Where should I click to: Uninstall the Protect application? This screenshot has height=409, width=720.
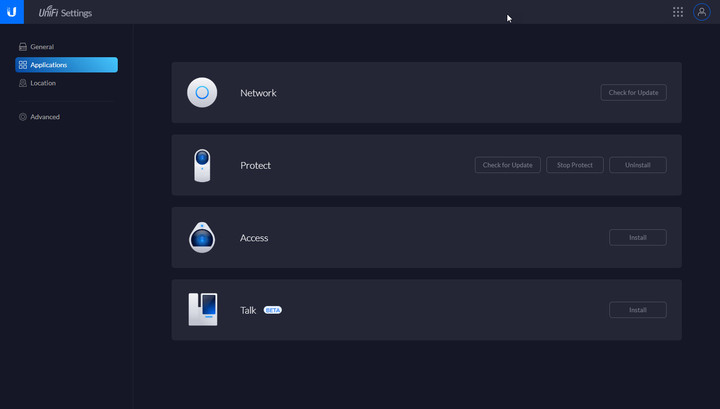[637, 165]
